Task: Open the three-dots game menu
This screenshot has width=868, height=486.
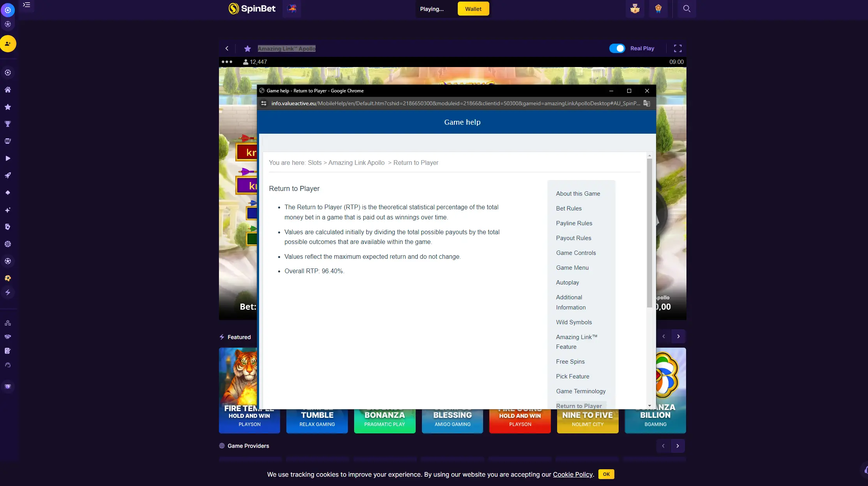Action: click(227, 62)
